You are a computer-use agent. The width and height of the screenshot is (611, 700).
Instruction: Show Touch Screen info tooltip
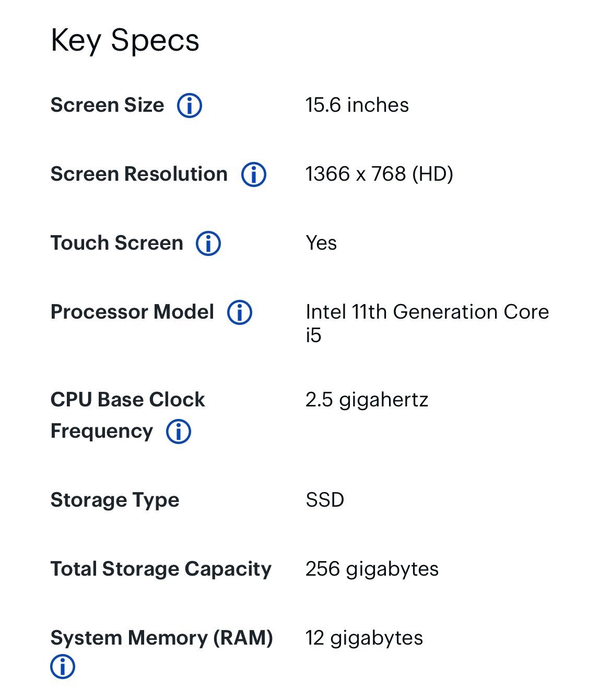[x=208, y=243]
